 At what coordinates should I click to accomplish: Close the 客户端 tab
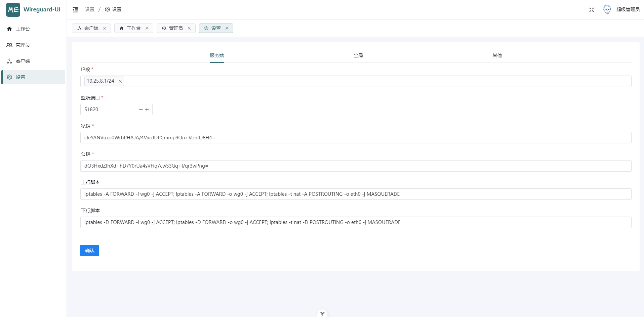[105, 29]
